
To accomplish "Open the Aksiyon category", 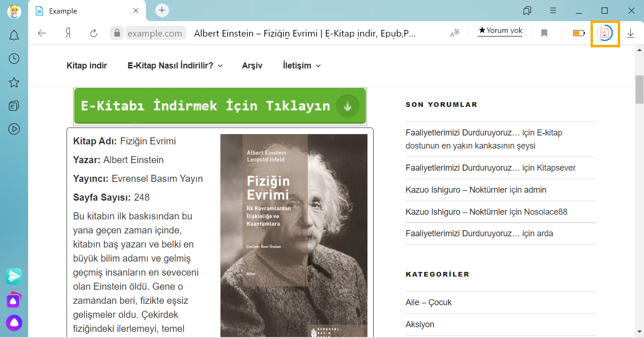I will pos(420,324).
